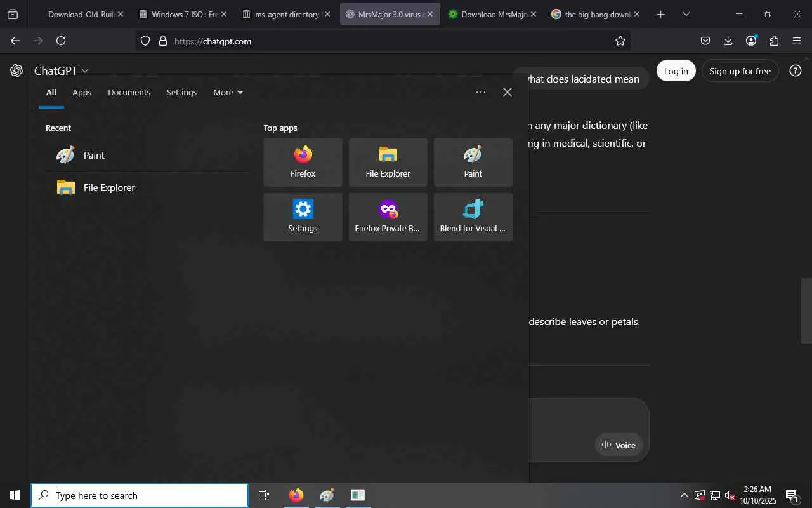The width and height of the screenshot is (812, 508).
Task: Select the All search filter tab
Action: (x=51, y=92)
